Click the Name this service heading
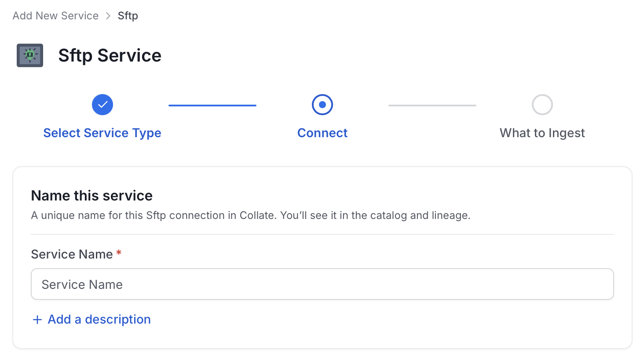644x357 pixels. coord(92,196)
